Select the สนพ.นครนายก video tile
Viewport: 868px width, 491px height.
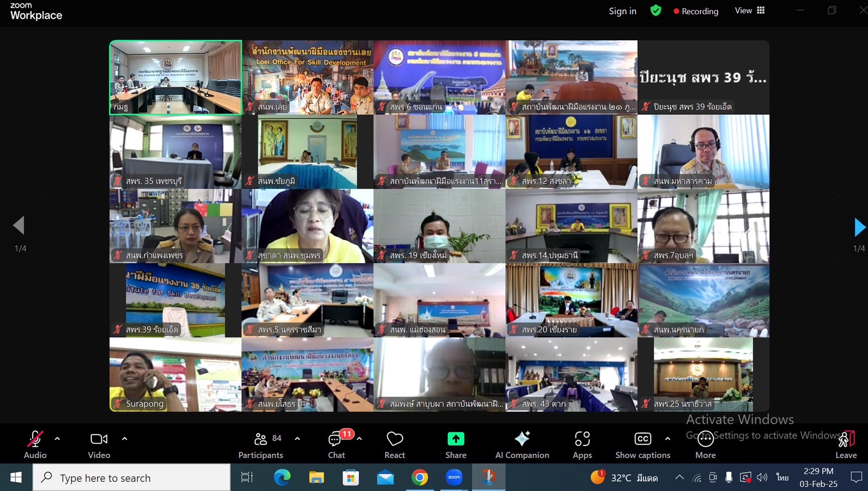[703, 300]
